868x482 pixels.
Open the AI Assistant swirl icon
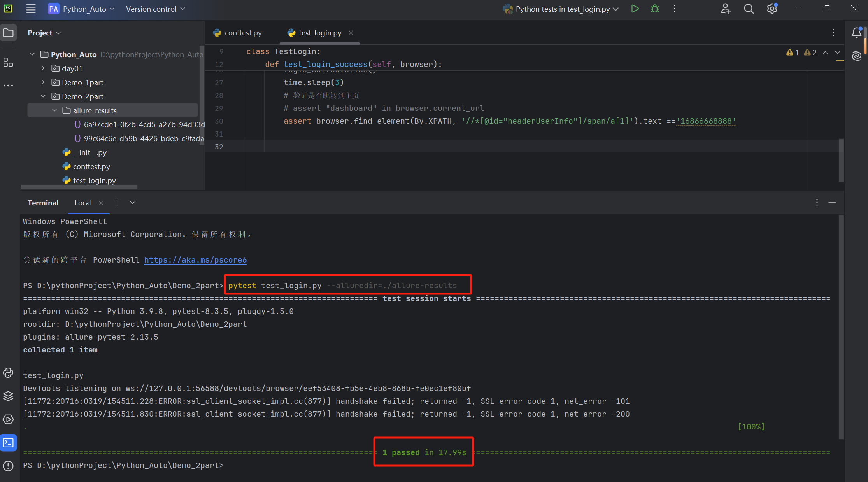pos(857,56)
